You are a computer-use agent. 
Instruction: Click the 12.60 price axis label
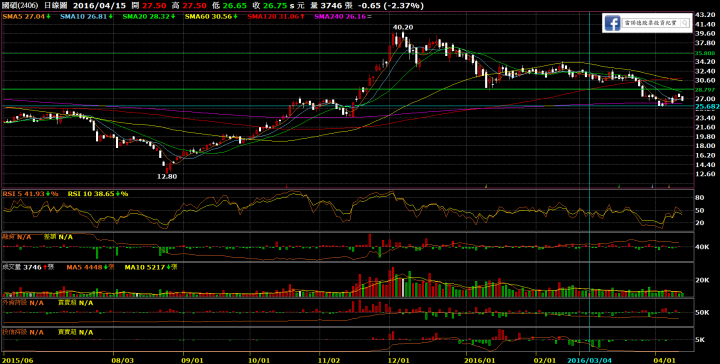(x=706, y=174)
